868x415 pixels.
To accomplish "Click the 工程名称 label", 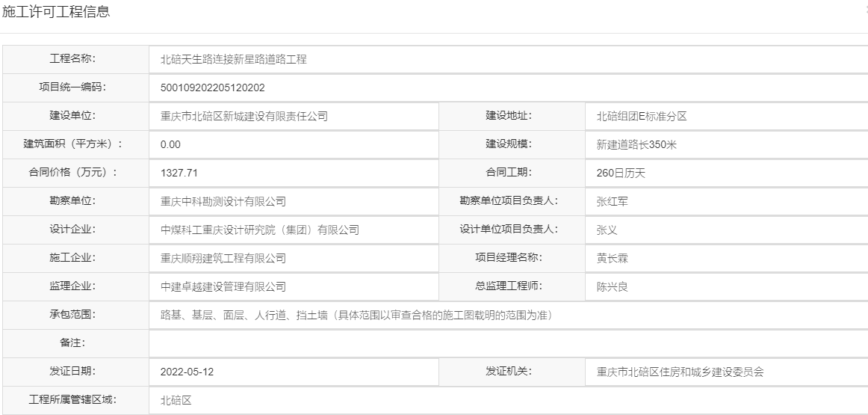I will tap(72, 59).
